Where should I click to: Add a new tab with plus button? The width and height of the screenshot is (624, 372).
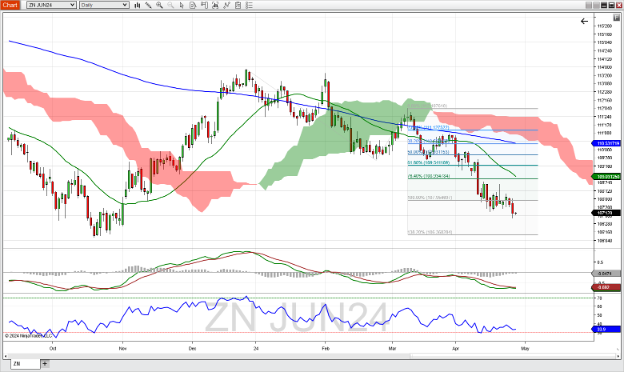pos(45,364)
